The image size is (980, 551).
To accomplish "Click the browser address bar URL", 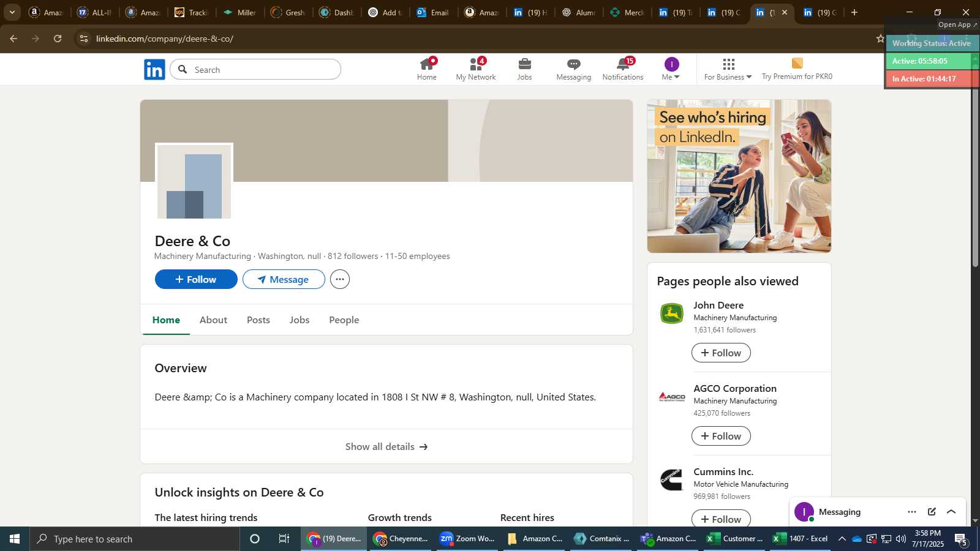I will coord(164,39).
